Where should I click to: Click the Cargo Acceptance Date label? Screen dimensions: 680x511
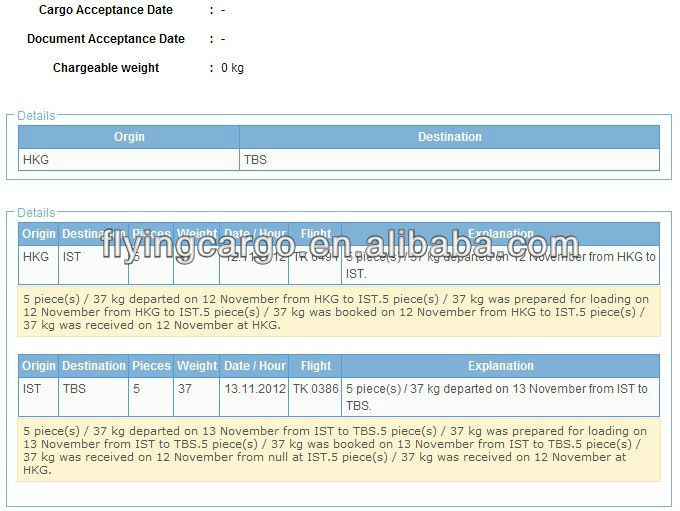pos(106,10)
